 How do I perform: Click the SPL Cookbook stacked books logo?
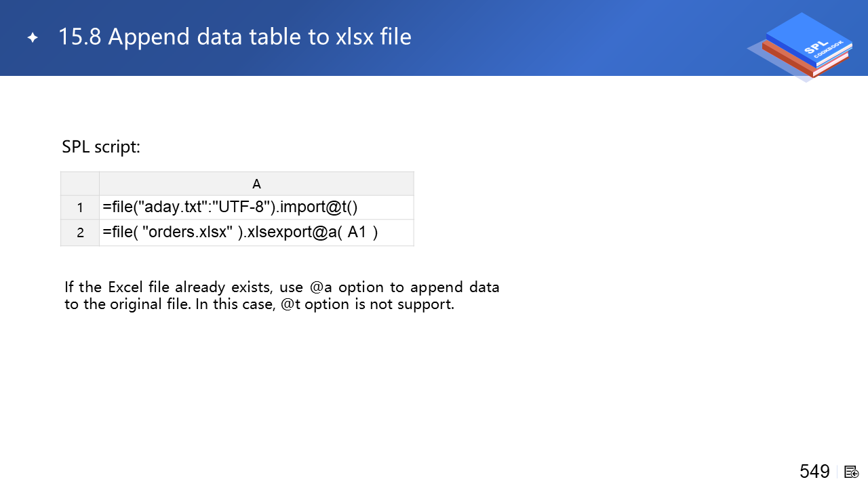804,46
